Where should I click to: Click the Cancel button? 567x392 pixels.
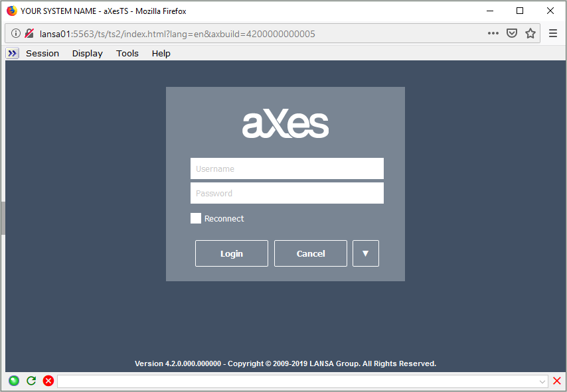coord(311,253)
